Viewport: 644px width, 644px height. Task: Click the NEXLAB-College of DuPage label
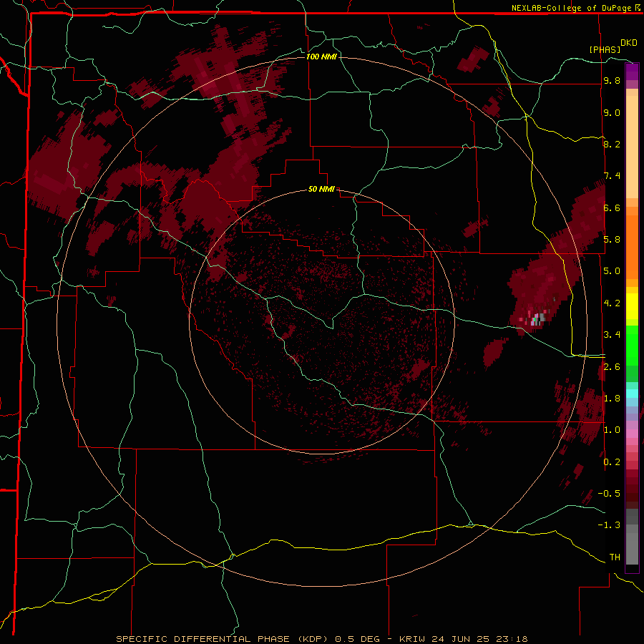pyautogui.click(x=572, y=8)
